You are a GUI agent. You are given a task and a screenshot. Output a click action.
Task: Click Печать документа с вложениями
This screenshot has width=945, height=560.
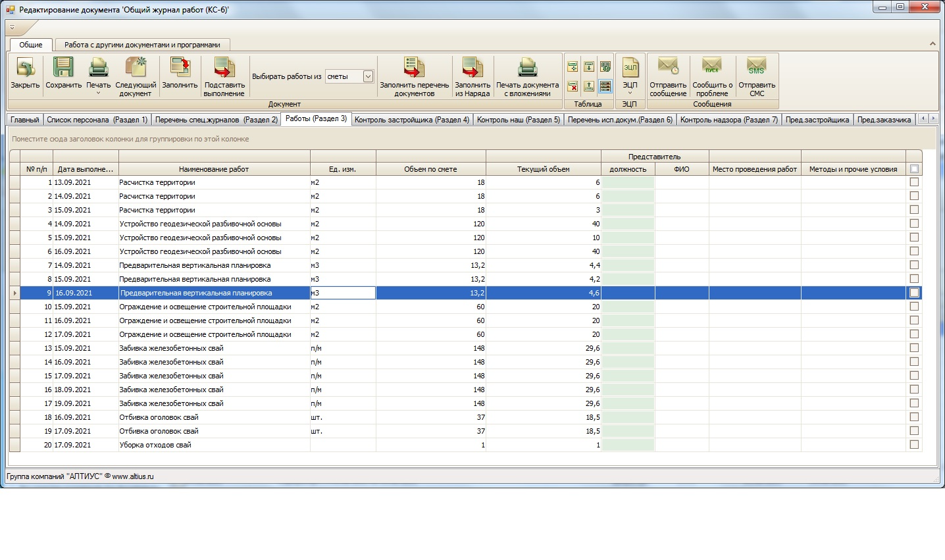[527, 68]
